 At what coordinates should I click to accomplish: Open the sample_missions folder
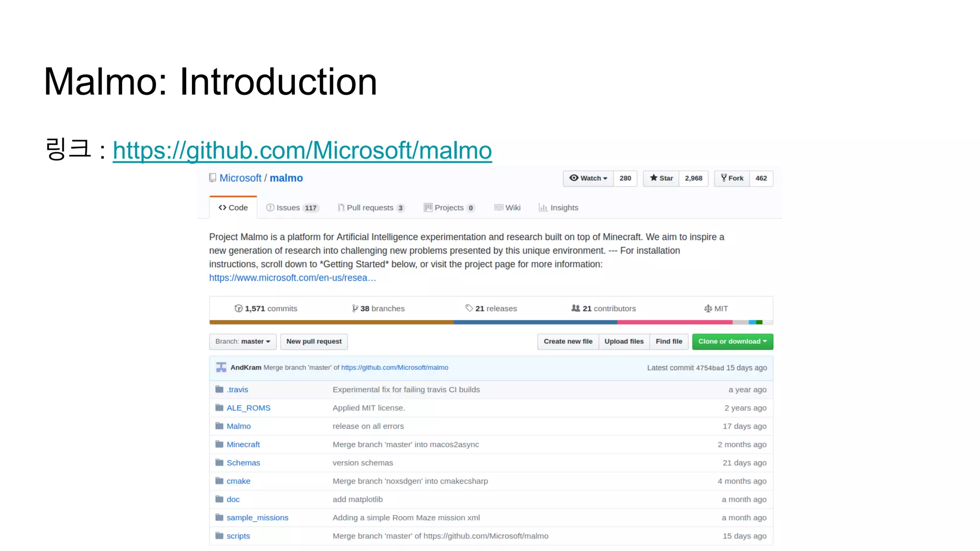point(257,518)
